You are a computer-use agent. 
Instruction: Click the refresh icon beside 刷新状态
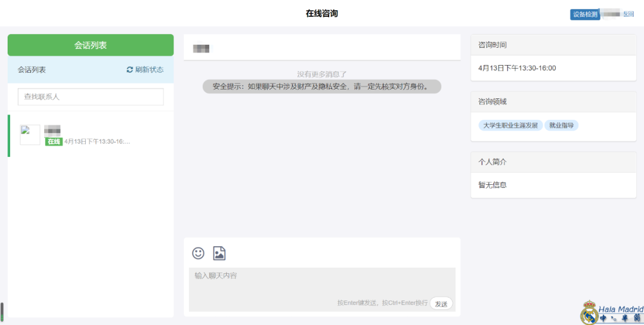(130, 70)
